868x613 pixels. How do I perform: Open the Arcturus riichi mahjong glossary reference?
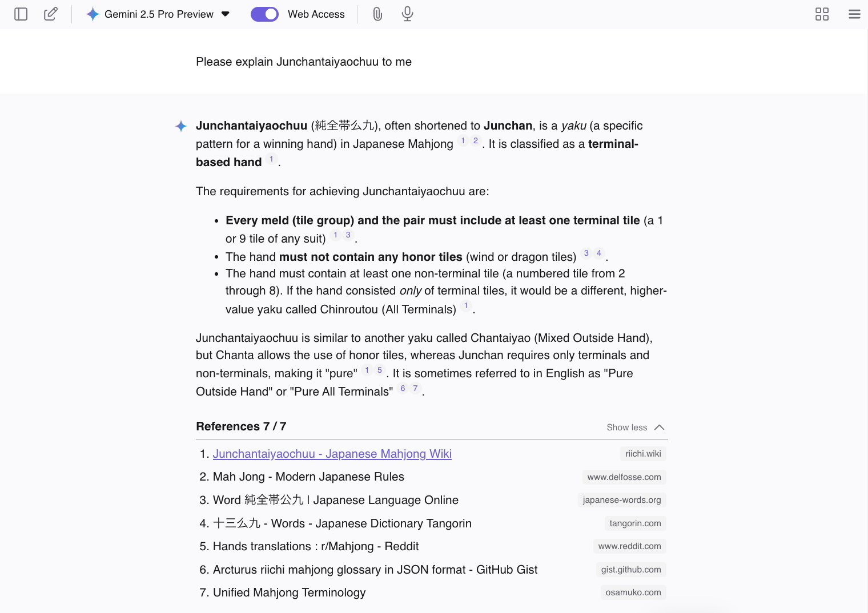point(375,570)
